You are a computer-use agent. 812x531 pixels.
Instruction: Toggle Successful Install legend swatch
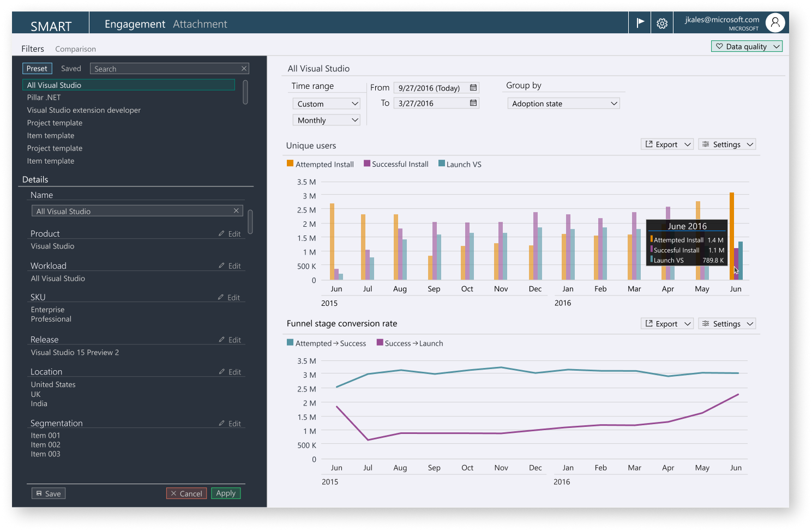point(367,164)
